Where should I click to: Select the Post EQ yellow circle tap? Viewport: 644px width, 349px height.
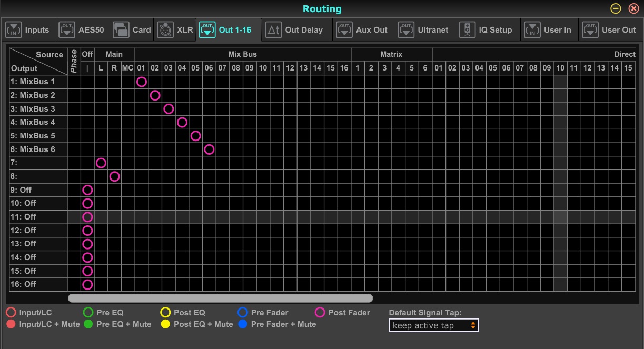(x=165, y=313)
